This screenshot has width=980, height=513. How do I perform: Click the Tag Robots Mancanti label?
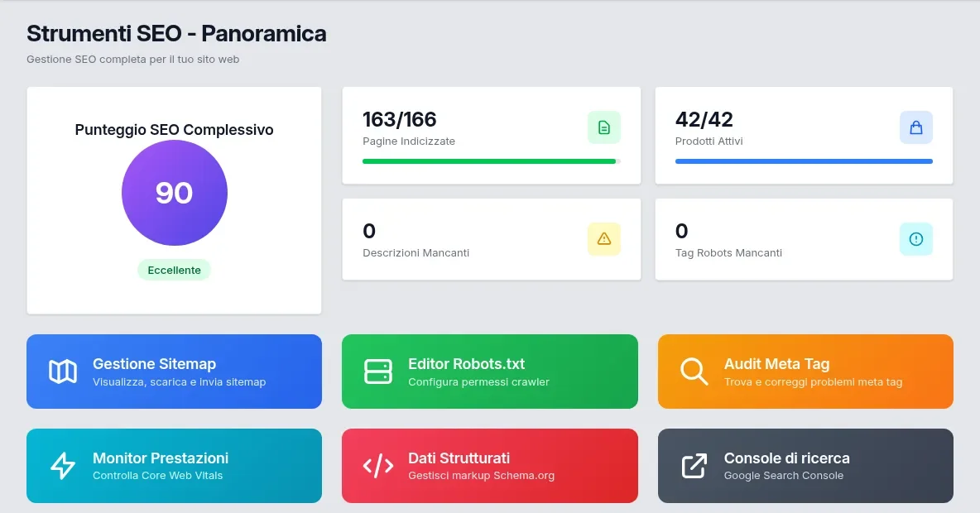(728, 253)
